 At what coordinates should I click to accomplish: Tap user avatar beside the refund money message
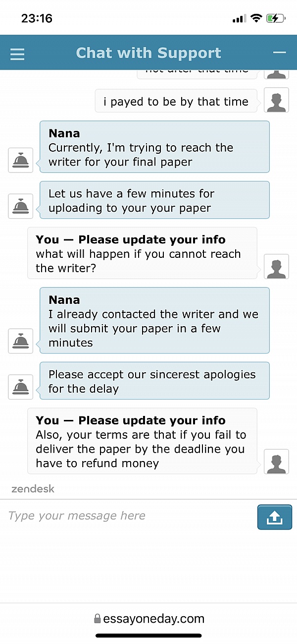[x=277, y=462]
